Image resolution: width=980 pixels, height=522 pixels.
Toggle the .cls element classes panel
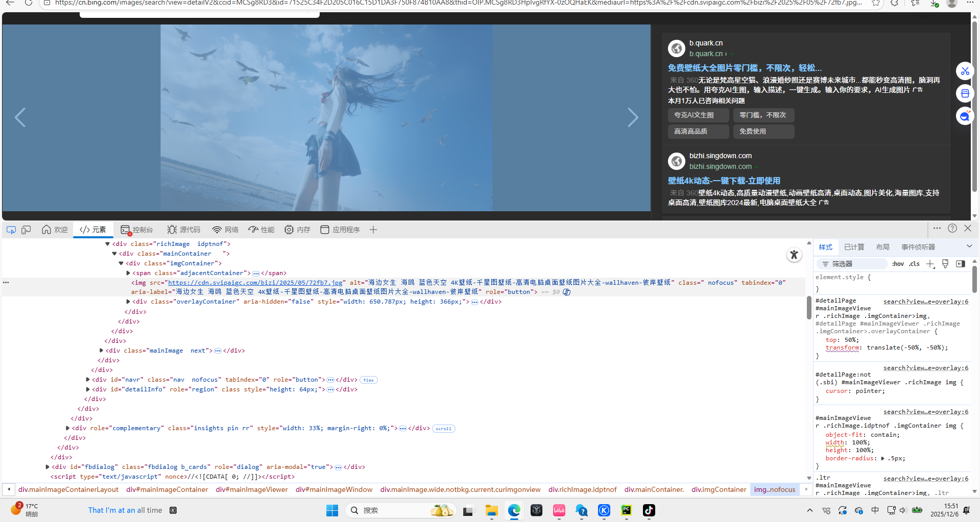click(x=914, y=264)
